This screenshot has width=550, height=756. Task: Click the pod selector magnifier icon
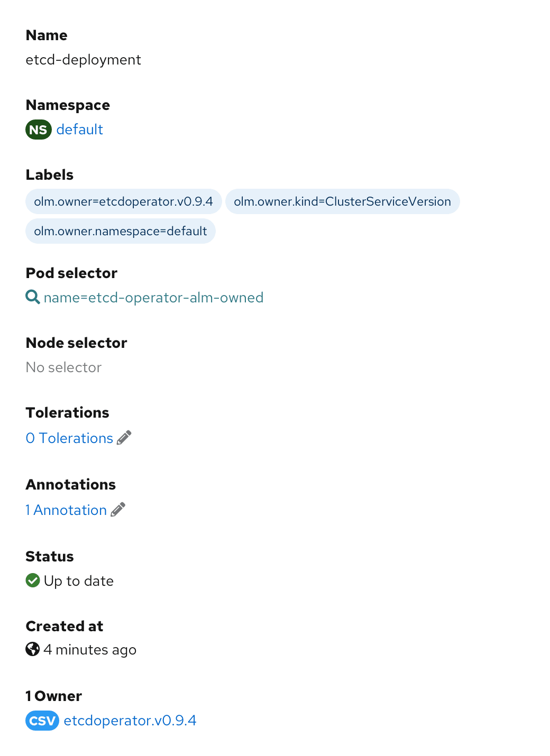tap(33, 297)
